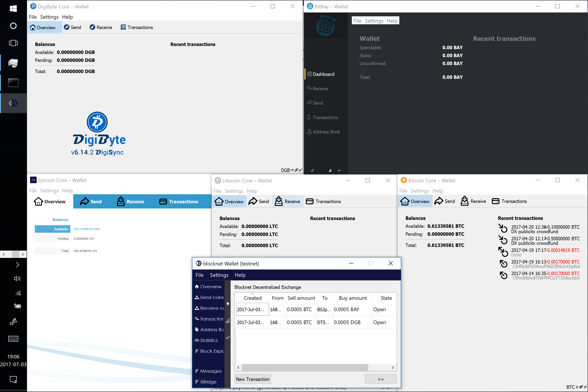
Task: Open Send tab in Syscoin Core wallet
Action: coord(91,202)
